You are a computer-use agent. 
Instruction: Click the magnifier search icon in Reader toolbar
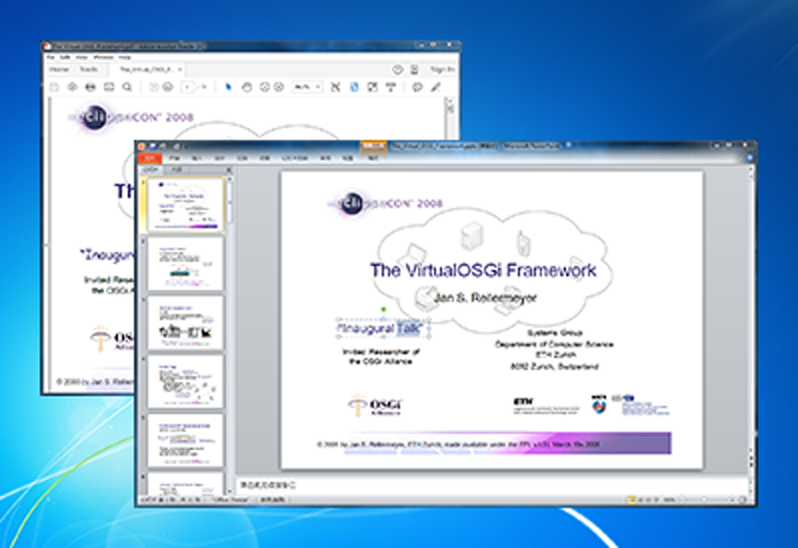tap(127, 87)
